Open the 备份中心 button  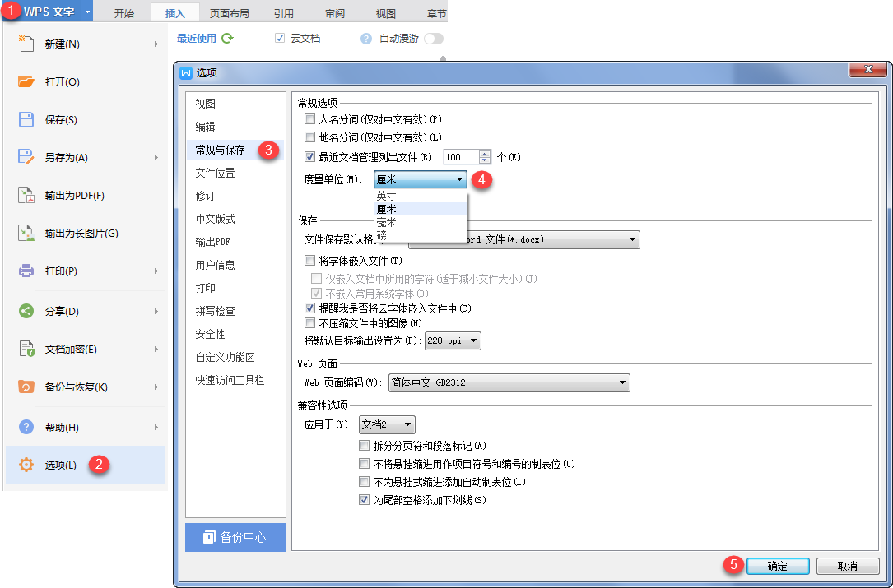(x=235, y=537)
